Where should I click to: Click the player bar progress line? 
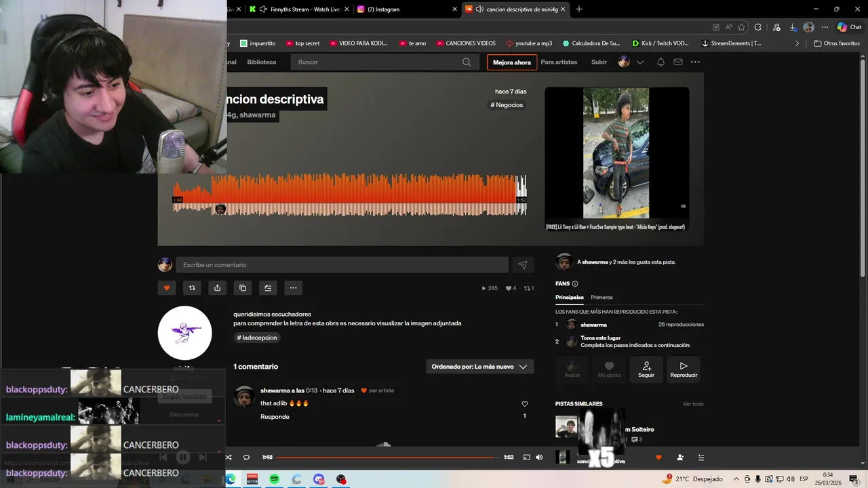(x=388, y=457)
